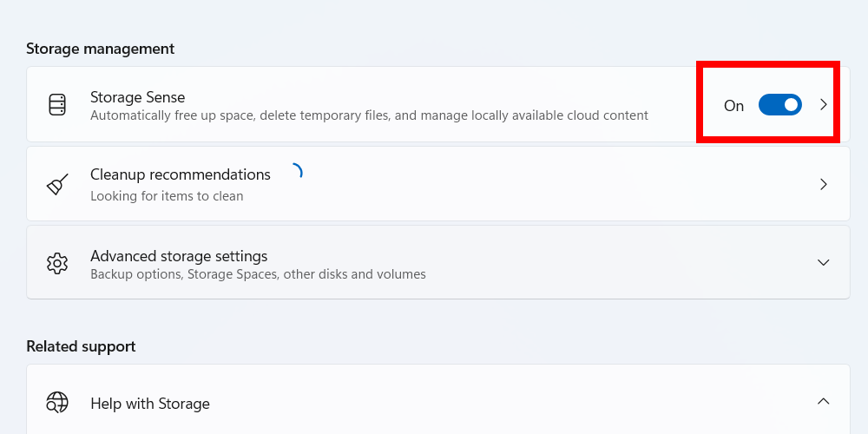
Task: Click the Storage Sense drive icon
Action: (x=57, y=105)
